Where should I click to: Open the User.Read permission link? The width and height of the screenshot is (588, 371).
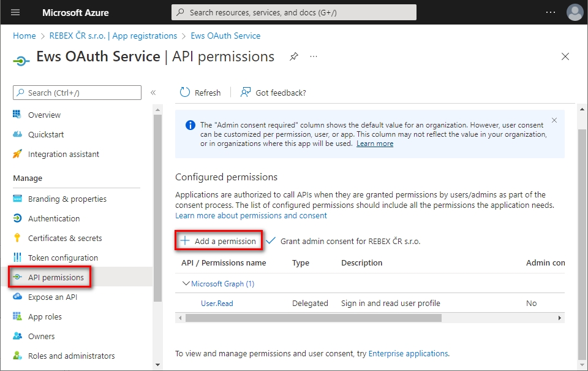pyautogui.click(x=217, y=303)
